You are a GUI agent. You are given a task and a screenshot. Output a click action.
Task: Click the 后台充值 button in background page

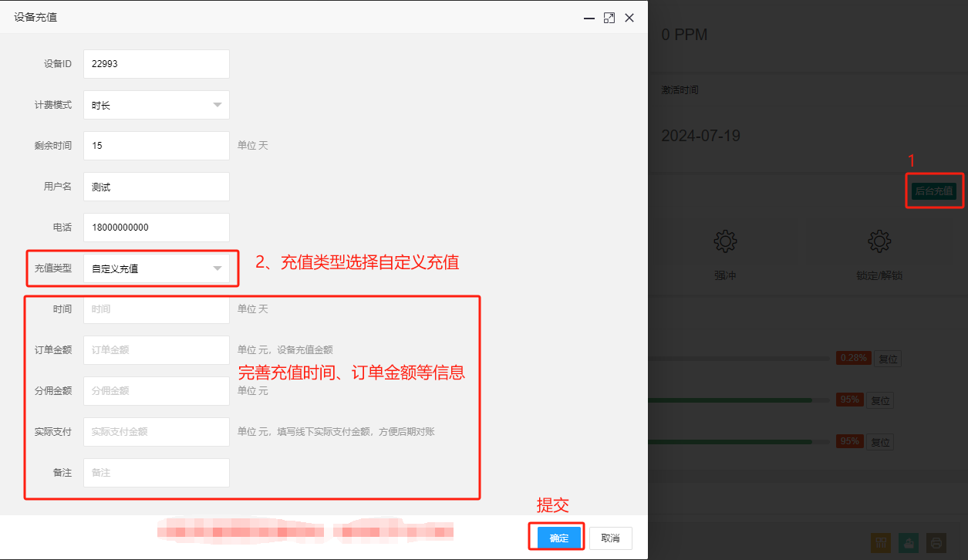click(933, 191)
